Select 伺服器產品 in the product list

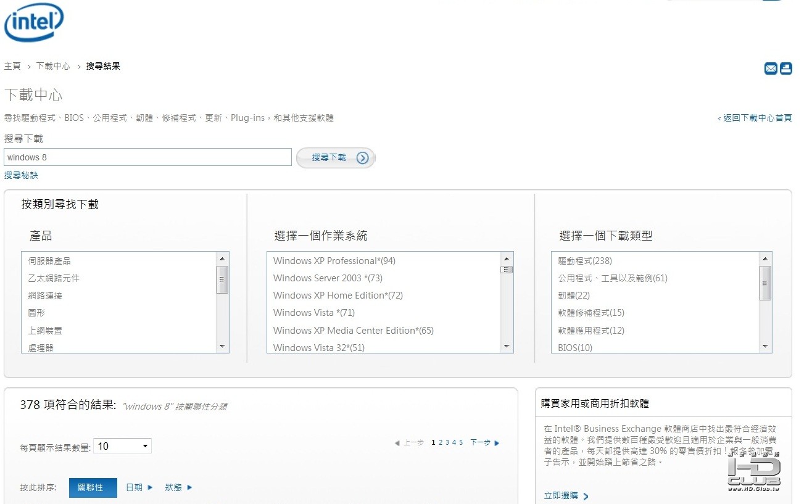tap(49, 261)
